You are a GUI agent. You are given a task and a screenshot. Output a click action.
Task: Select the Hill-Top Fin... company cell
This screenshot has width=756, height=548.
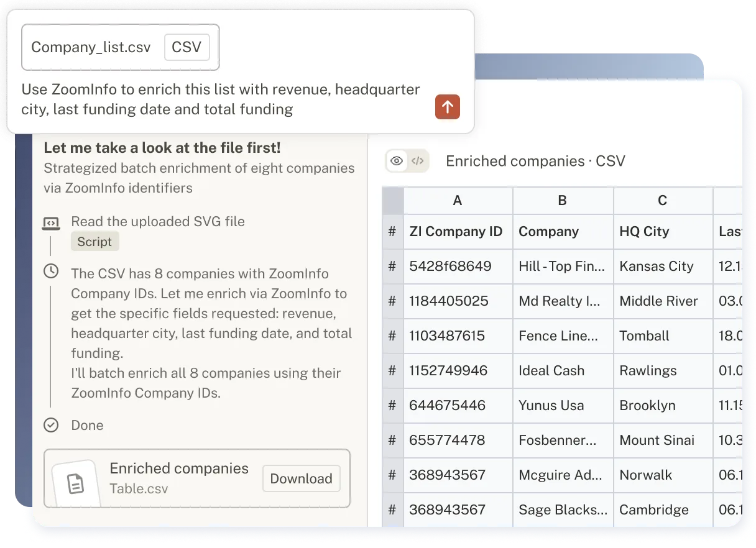pos(563,267)
